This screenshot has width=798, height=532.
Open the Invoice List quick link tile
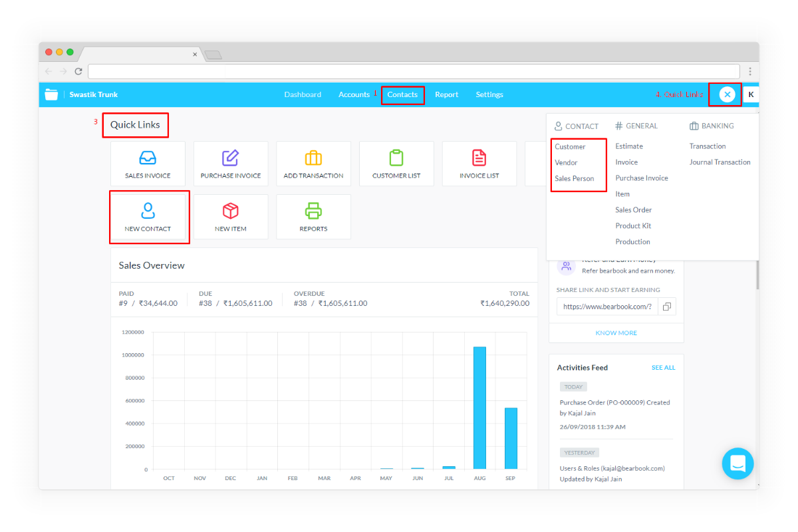point(479,164)
